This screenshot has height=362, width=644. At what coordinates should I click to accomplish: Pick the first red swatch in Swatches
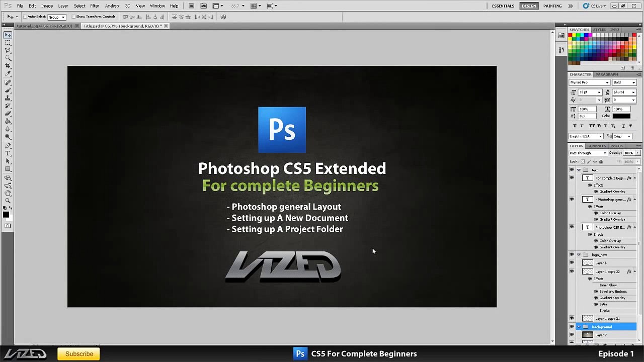click(570, 35)
